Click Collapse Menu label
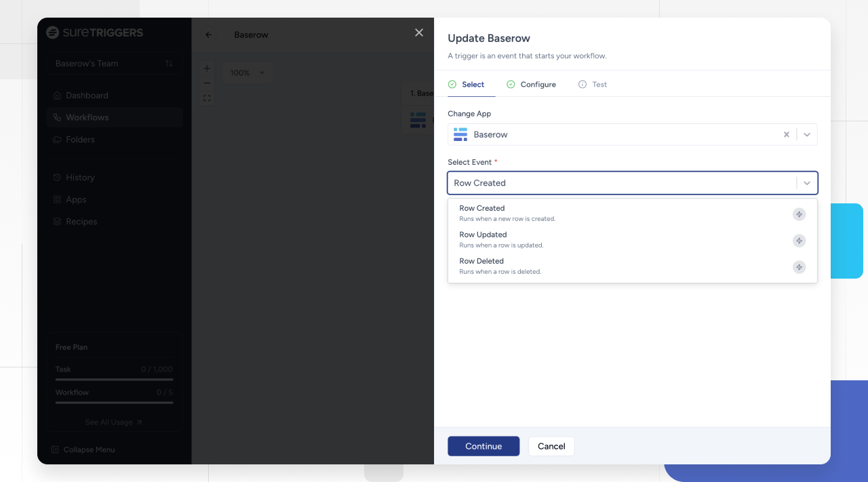Viewport: 868px width, 482px height. coord(90,449)
